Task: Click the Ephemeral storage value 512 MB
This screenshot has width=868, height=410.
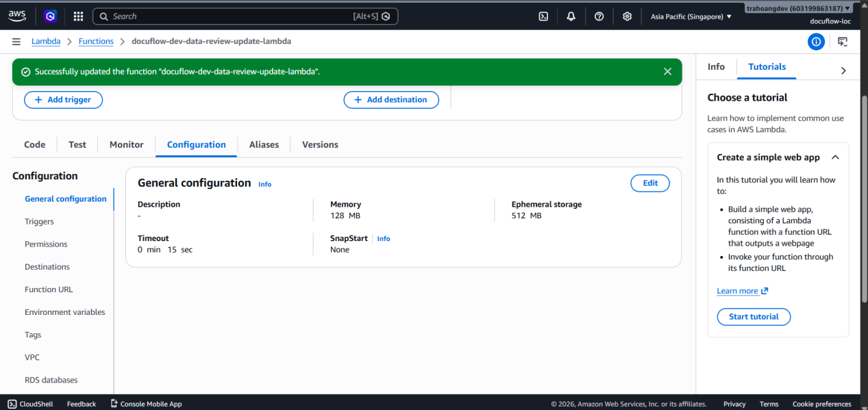Action: [527, 216]
